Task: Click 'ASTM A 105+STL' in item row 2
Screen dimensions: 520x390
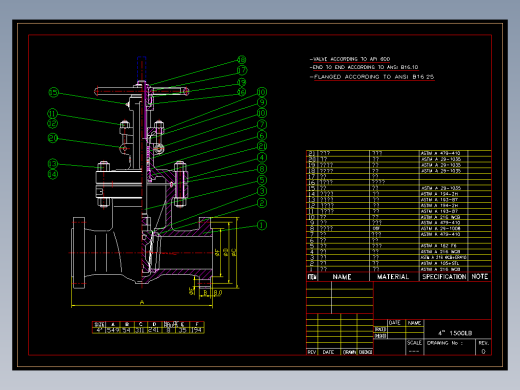Action: [440, 263]
